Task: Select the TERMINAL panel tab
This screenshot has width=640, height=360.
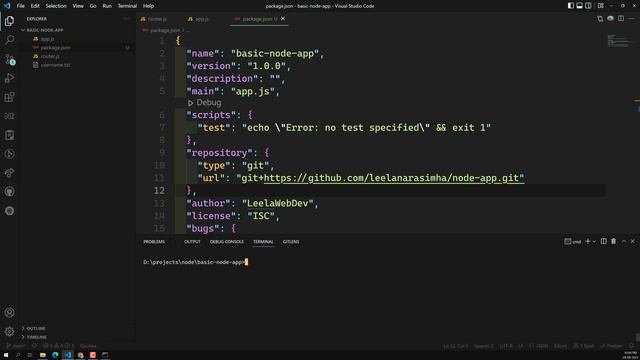Action: [x=263, y=242]
